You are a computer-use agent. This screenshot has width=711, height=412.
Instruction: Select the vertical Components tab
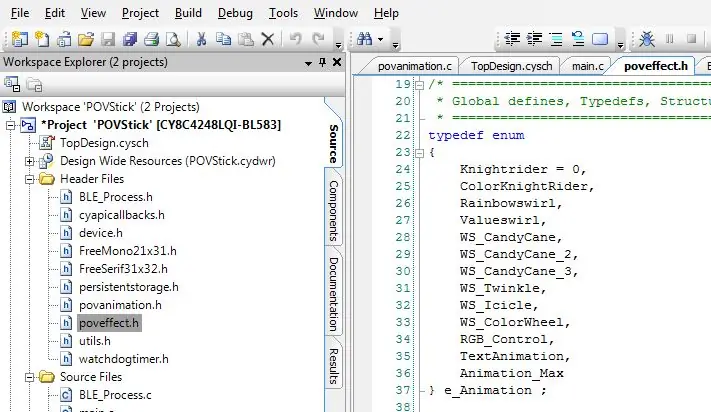click(x=333, y=211)
